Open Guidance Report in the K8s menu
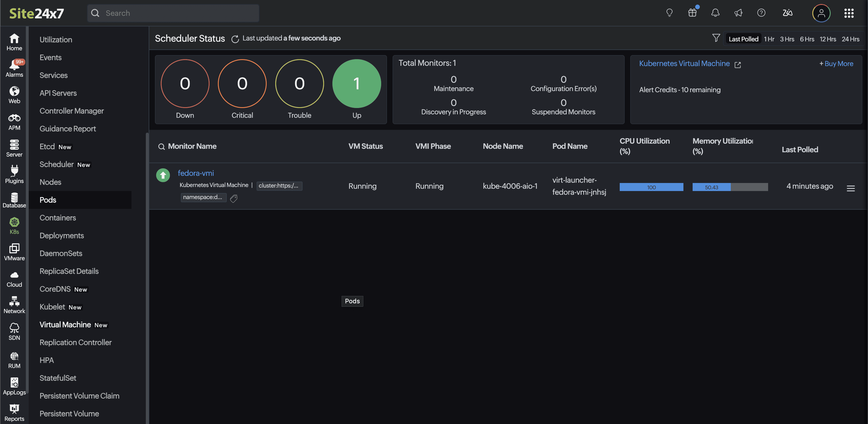 [68, 129]
